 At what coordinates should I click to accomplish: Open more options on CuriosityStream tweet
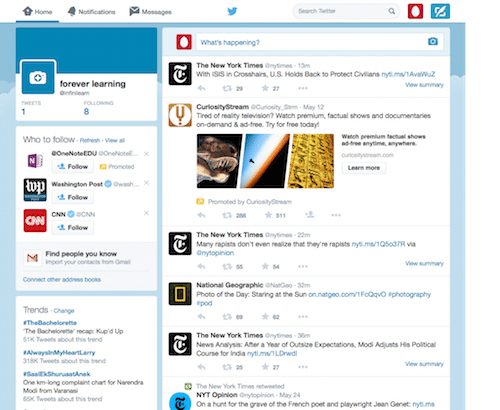pos(336,215)
